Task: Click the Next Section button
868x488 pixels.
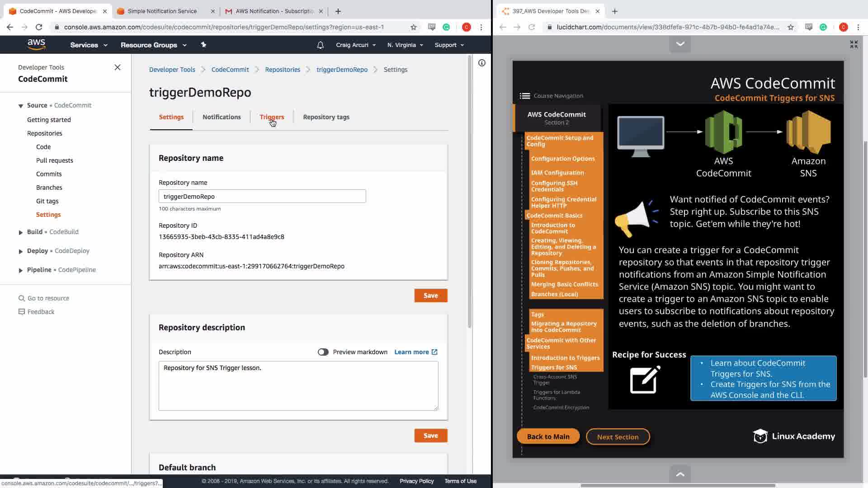Action: point(618,437)
